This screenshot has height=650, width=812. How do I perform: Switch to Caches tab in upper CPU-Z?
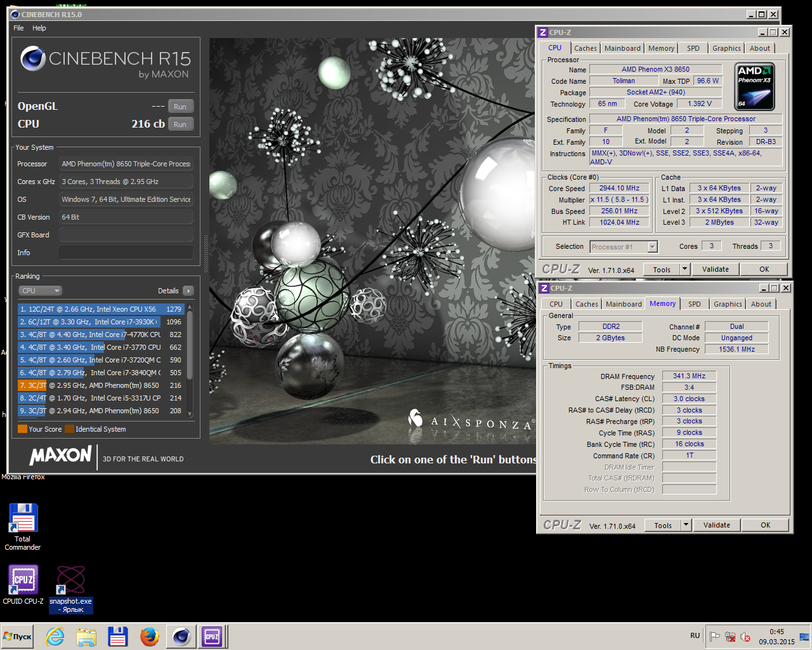point(585,48)
